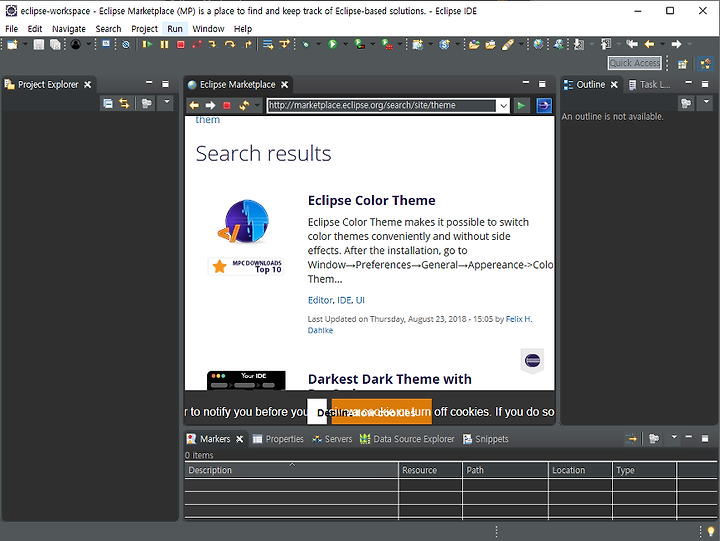Click the debug Step Into icon
The image size is (720, 541).
213,45
